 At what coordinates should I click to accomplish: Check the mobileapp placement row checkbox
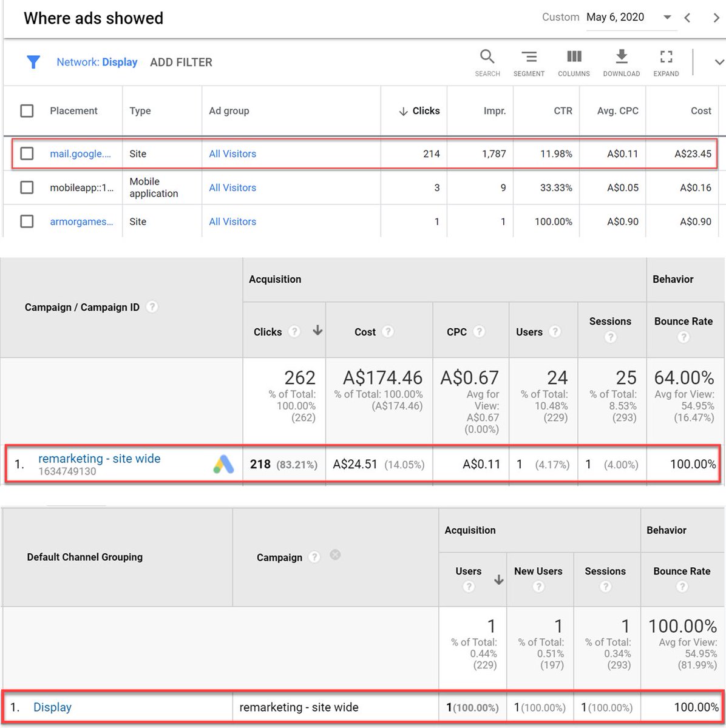[x=27, y=187]
